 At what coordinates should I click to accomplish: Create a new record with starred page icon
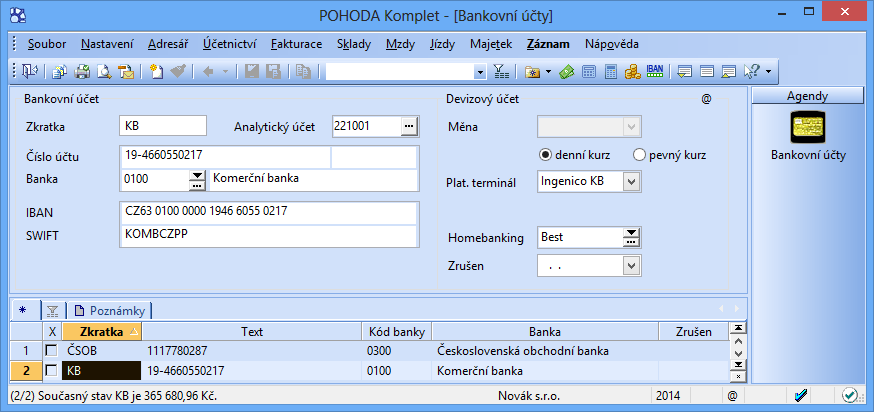click(x=157, y=71)
